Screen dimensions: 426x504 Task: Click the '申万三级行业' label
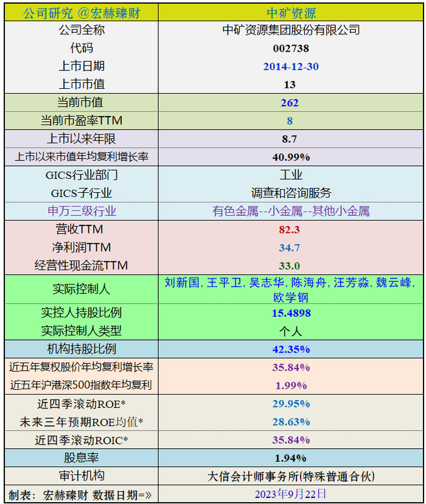point(82,211)
